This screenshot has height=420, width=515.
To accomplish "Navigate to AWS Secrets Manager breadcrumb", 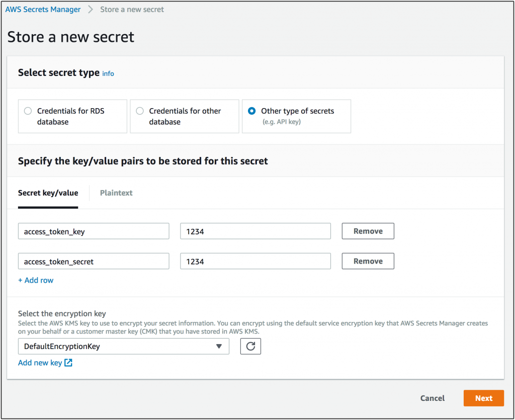I will [x=42, y=9].
